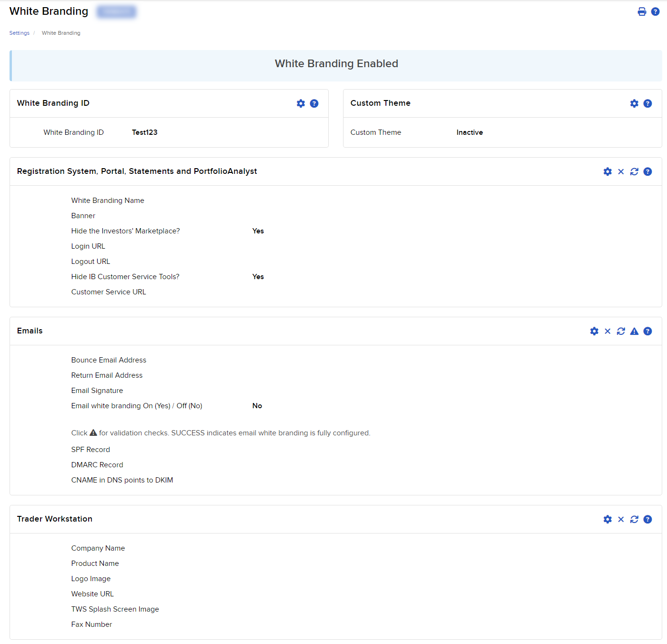Screen dimensions: 667x644
Task: Click the Emails section heading
Action: coord(30,331)
